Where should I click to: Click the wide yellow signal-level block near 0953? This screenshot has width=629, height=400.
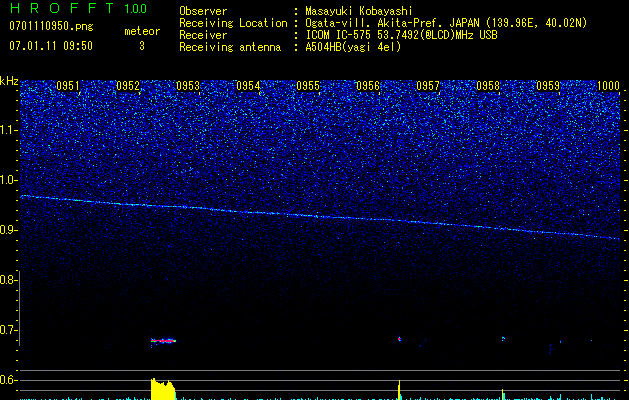click(163, 389)
